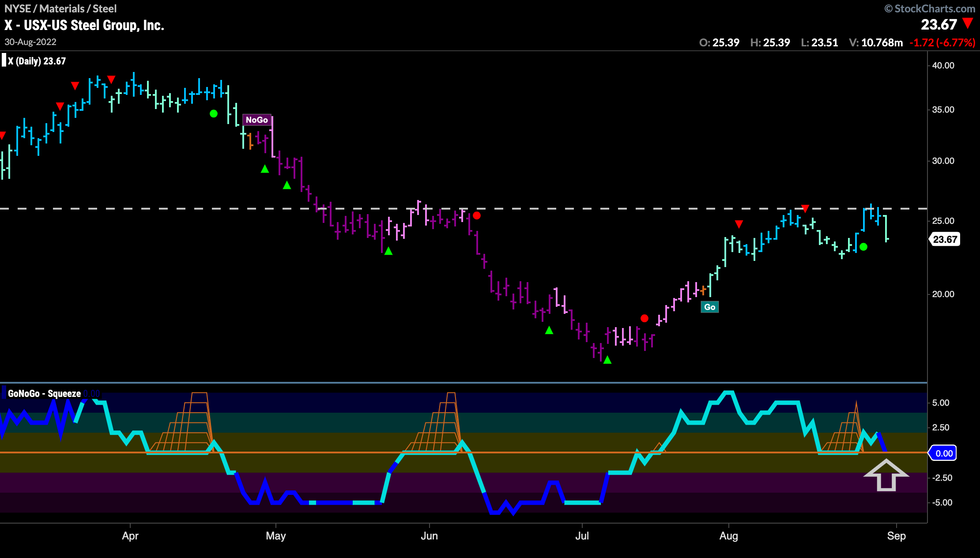Click the green circle marker in mid April
Screen dimensions: 980x558
pos(214,113)
